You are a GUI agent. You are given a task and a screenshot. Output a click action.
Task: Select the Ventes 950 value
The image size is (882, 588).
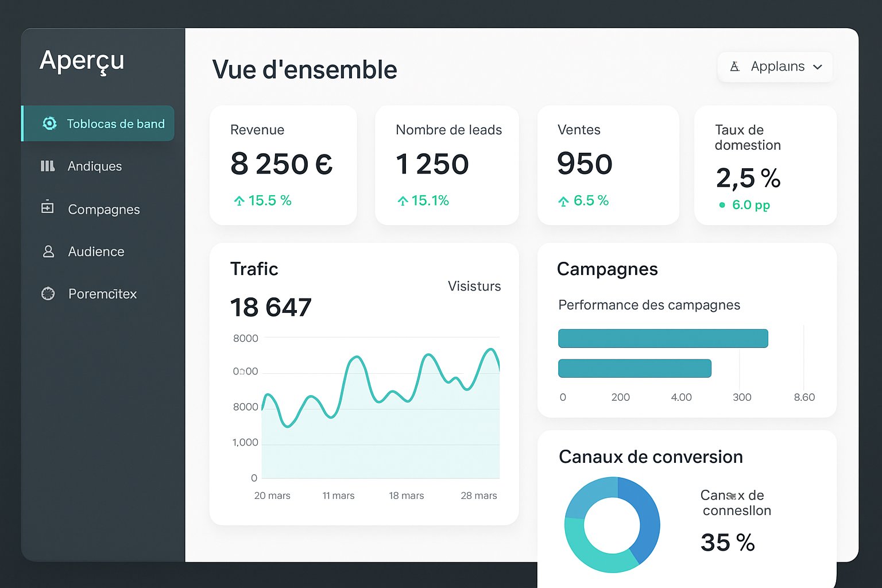click(x=585, y=164)
